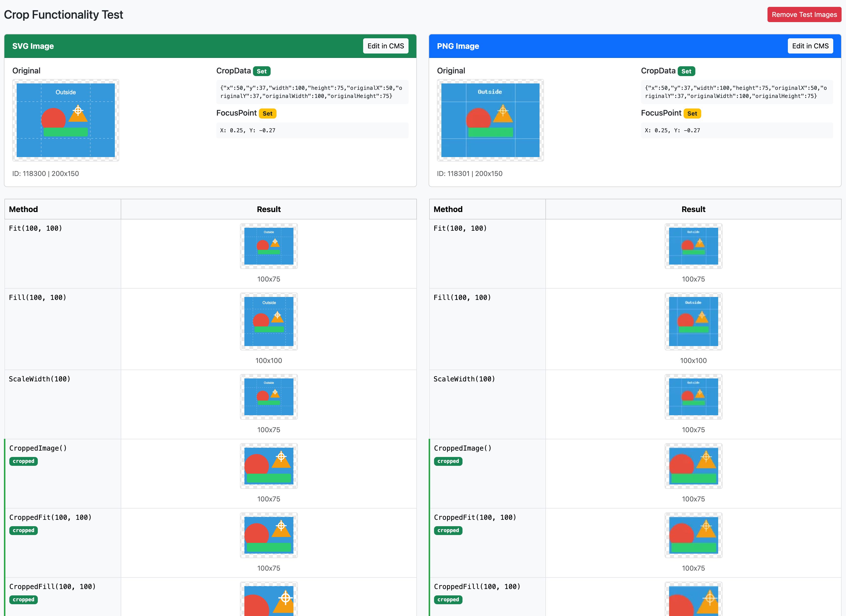This screenshot has height=616, width=846.
Task: Click the FocusPoint coordinates text for the SVG image
Action: pyautogui.click(x=247, y=130)
